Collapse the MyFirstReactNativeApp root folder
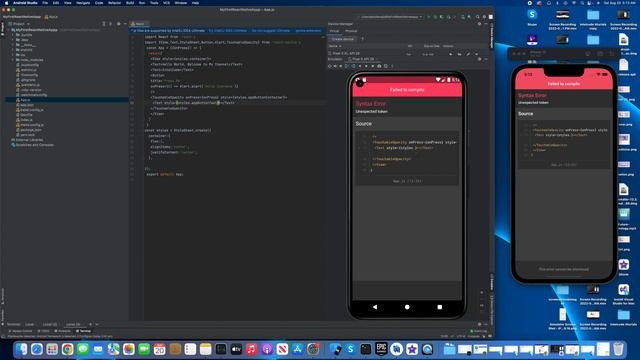The image size is (640, 360). point(9,30)
